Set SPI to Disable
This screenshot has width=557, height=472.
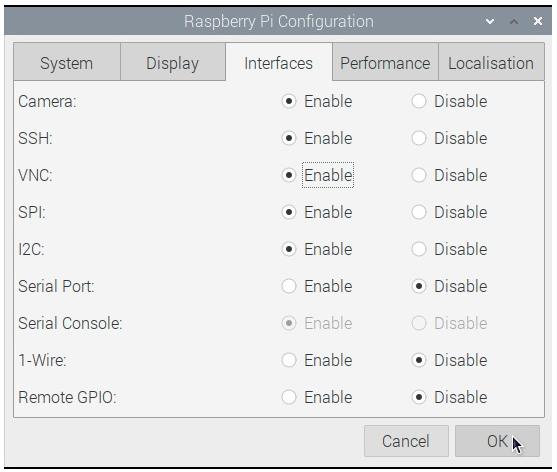coord(419,212)
